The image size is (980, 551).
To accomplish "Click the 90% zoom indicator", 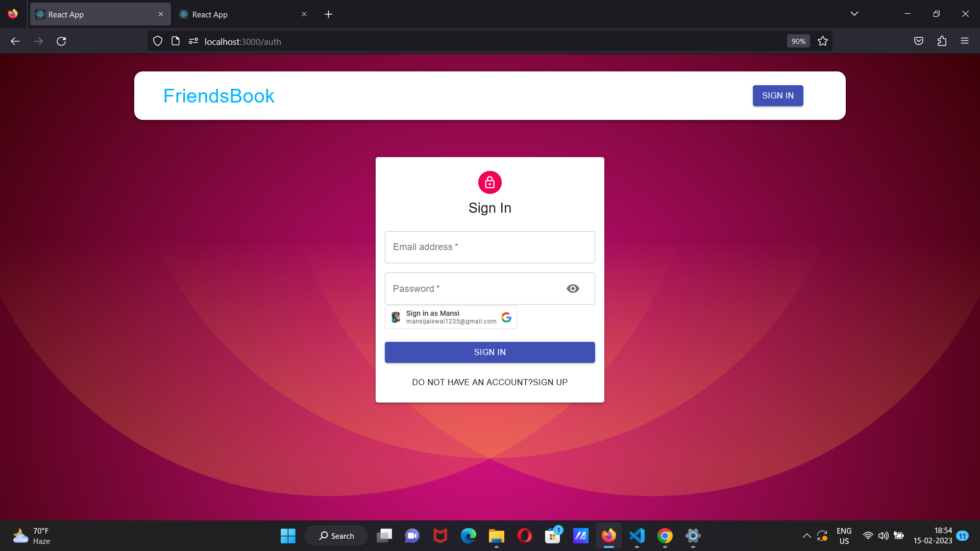I will pyautogui.click(x=798, y=41).
